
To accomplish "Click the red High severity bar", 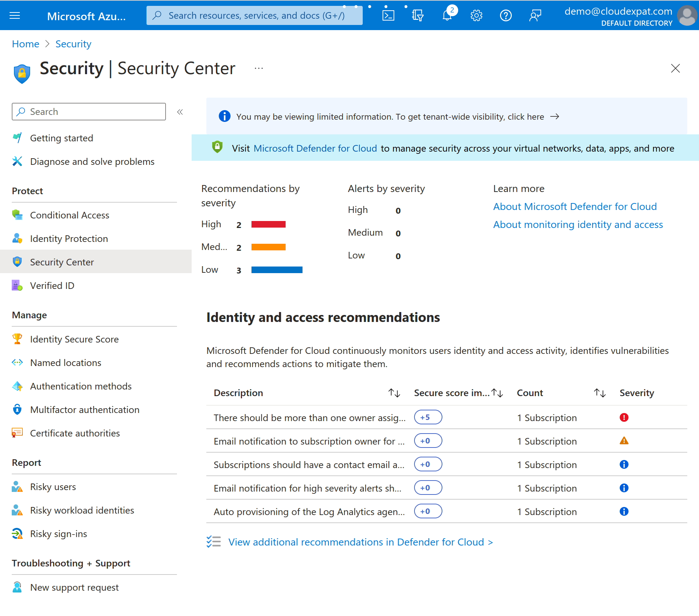I will pos(268,224).
